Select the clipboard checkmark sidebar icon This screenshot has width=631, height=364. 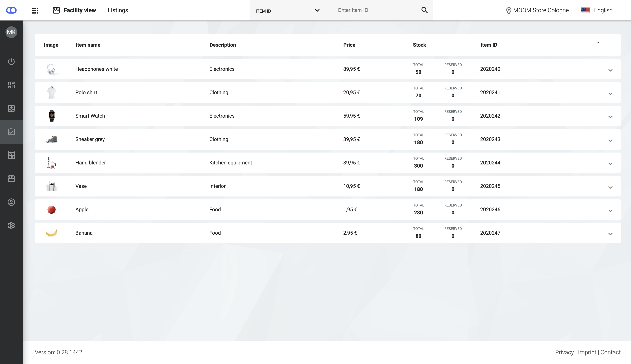11,132
